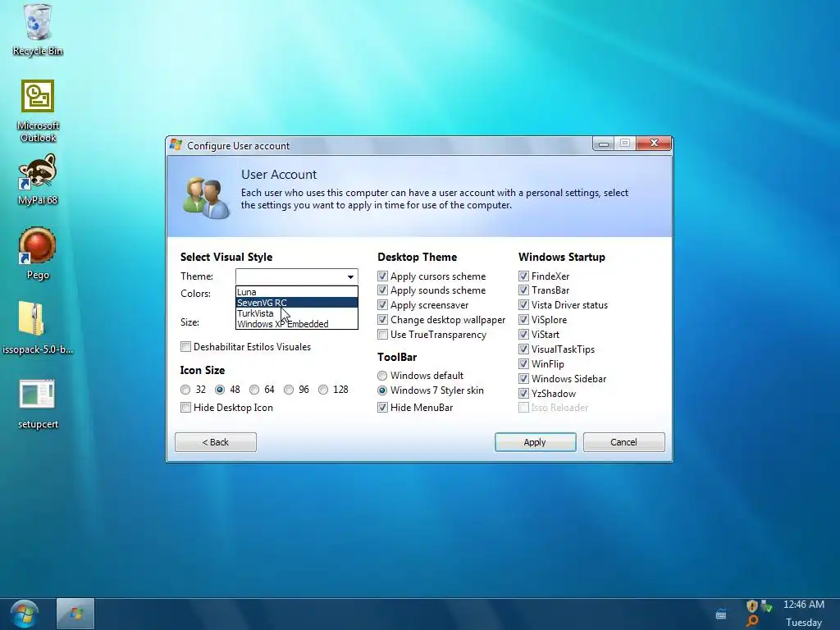Screen dimensions: 840x630
Task: Select icon size 32 radio
Action: [x=185, y=390]
